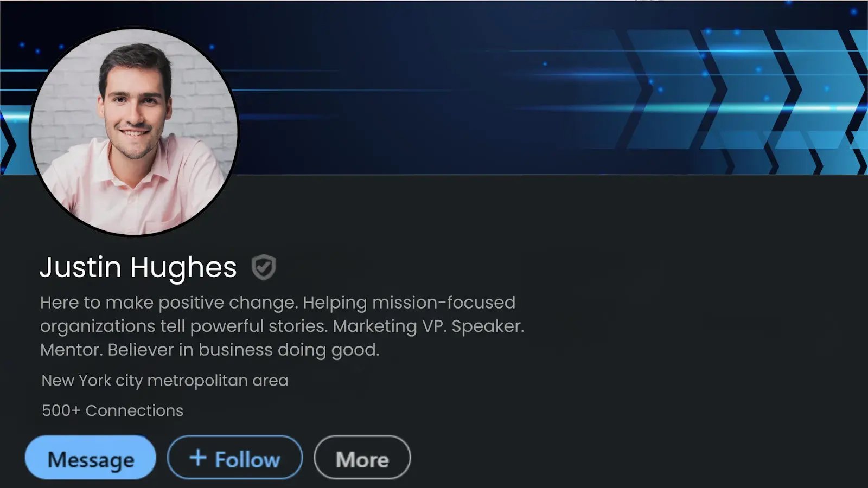Click the word "Mentor" in the headline
The height and width of the screenshot is (488, 868).
tap(70, 350)
